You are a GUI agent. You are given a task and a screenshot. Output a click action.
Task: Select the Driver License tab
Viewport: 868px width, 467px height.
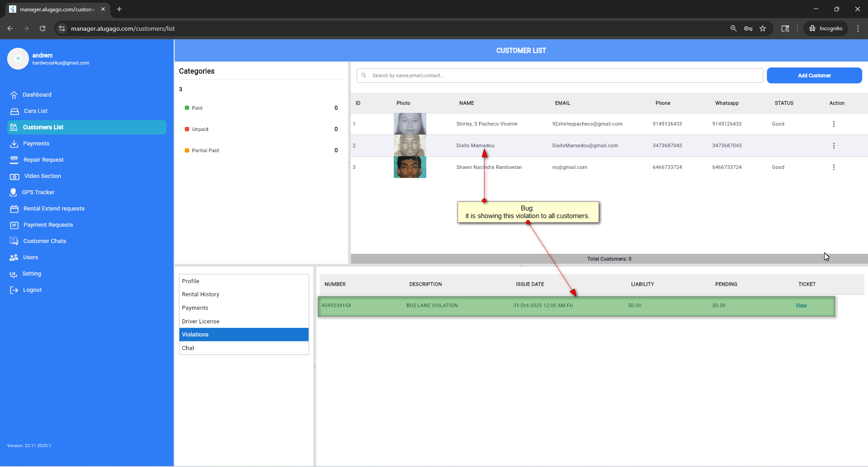(x=200, y=322)
